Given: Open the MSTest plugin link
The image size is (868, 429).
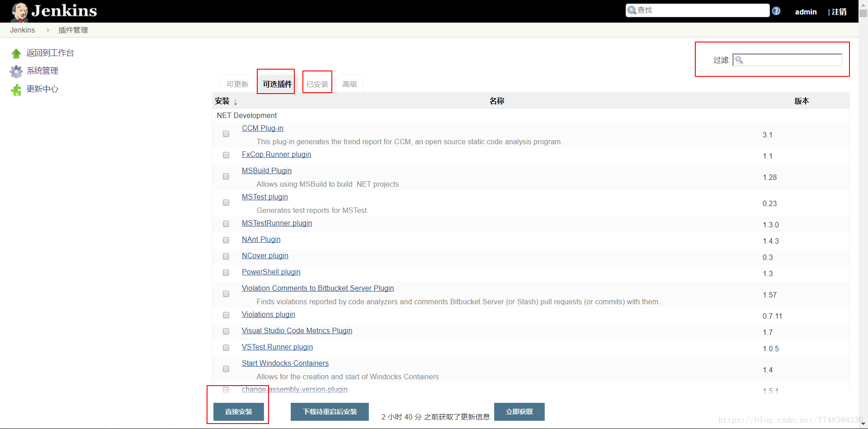Looking at the screenshot, I should 265,197.
